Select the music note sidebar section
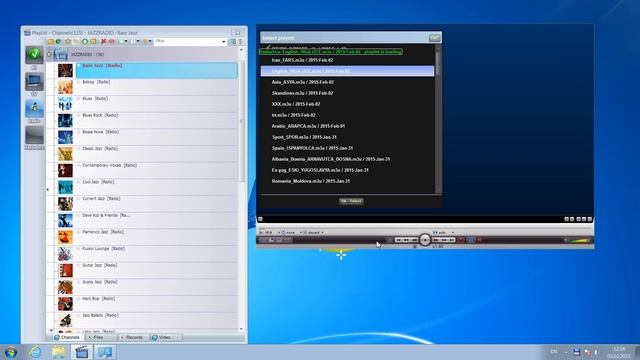This screenshot has height=360, width=640. tap(34, 108)
